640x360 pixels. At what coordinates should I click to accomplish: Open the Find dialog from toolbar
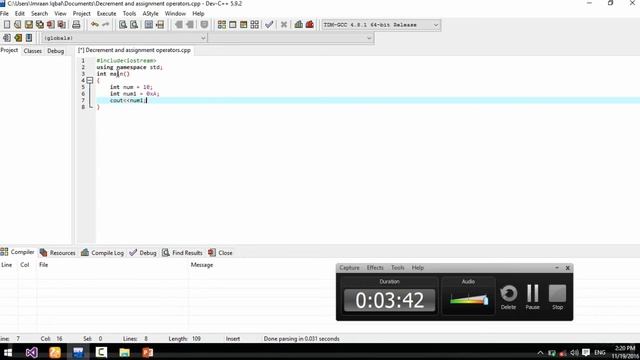pyautogui.click(x=123, y=25)
